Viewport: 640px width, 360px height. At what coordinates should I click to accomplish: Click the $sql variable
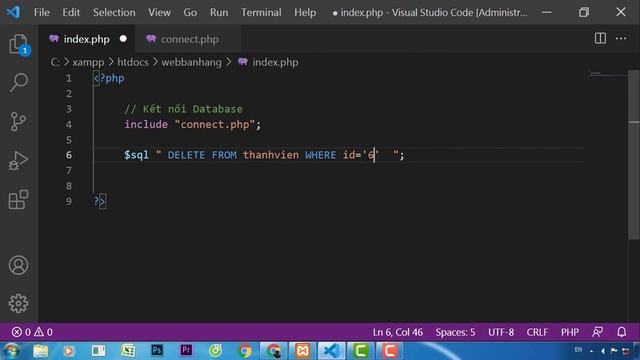[136, 155]
